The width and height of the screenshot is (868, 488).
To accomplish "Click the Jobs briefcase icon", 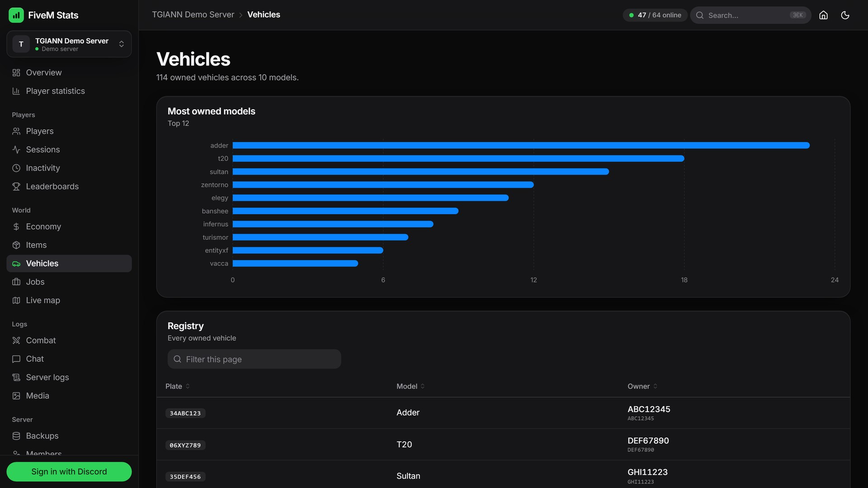I will pyautogui.click(x=16, y=282).
